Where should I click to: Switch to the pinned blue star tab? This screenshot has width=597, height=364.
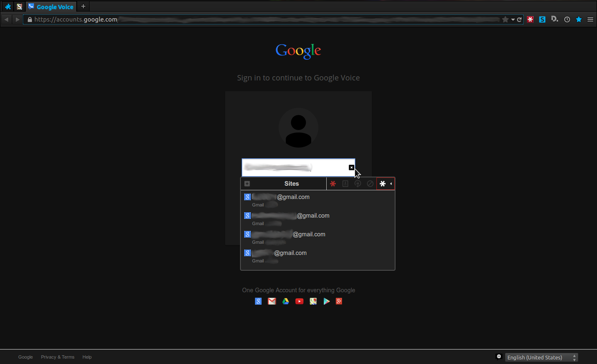click(x=8, y=7)
